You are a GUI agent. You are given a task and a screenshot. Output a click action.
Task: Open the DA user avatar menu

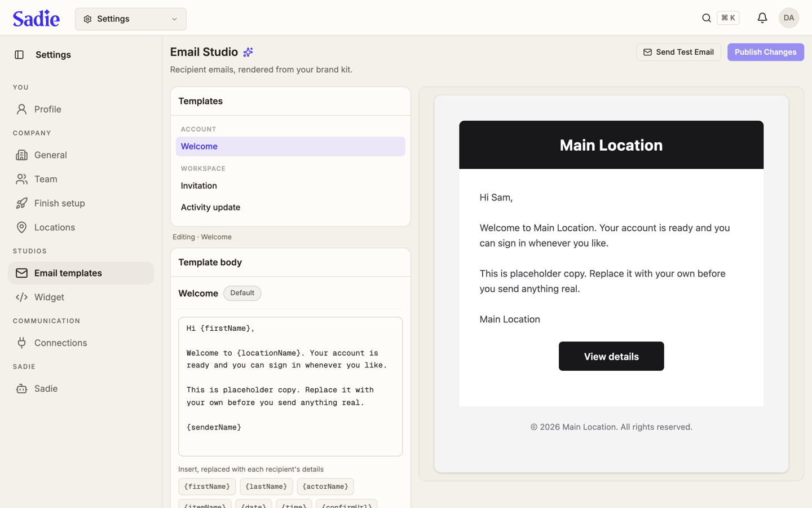point(788,18)
